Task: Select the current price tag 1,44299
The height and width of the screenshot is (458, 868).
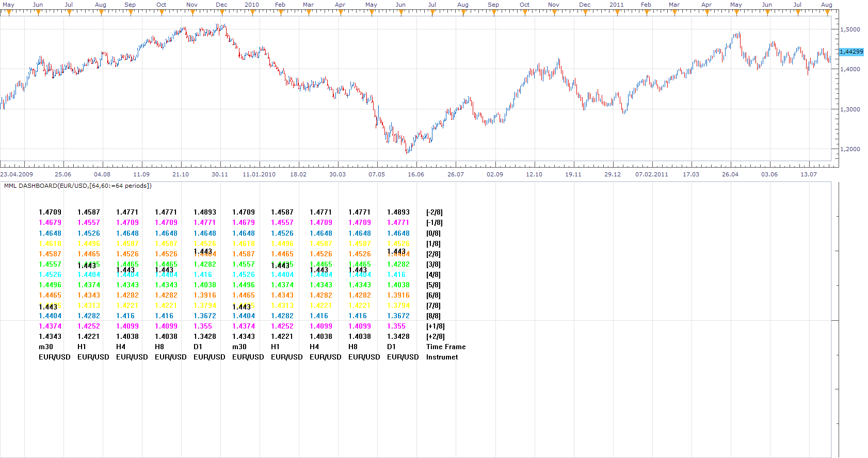Action: 851,52
